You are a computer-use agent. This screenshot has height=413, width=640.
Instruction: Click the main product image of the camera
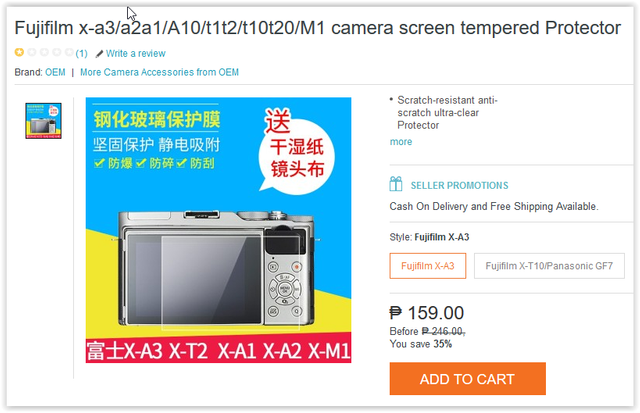(x=218, y=230)
